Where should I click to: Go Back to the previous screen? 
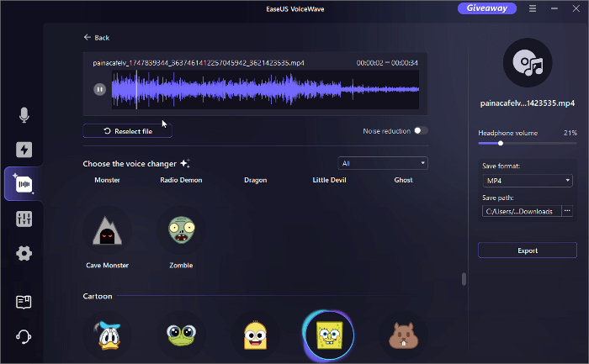pyautogui.click(x=97, y=38)
